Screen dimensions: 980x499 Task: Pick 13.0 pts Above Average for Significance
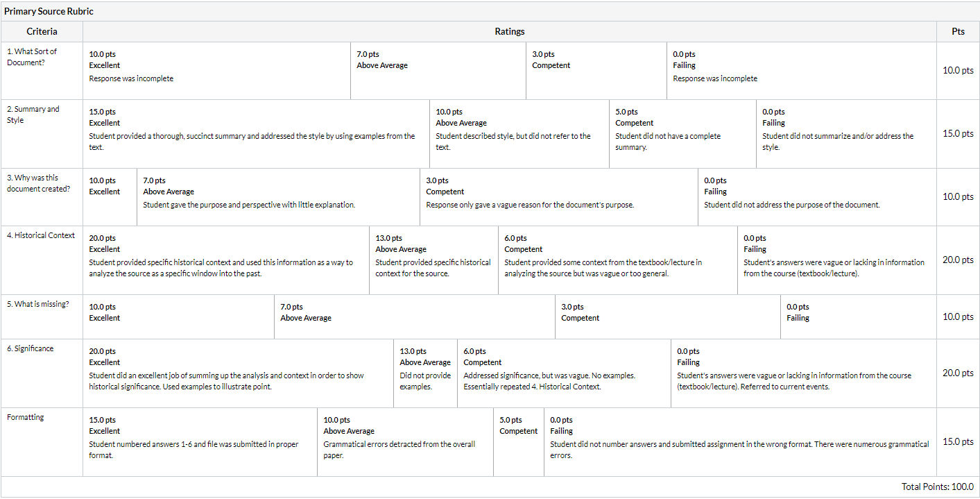pyautogui.click(x=425, y=373)
